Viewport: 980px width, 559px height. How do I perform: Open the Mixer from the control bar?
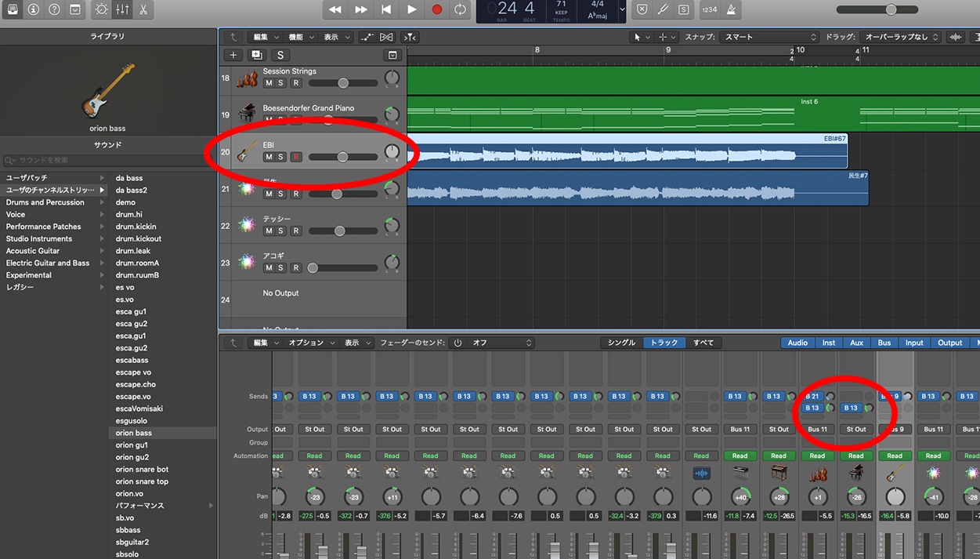click(x=122, y=9)
